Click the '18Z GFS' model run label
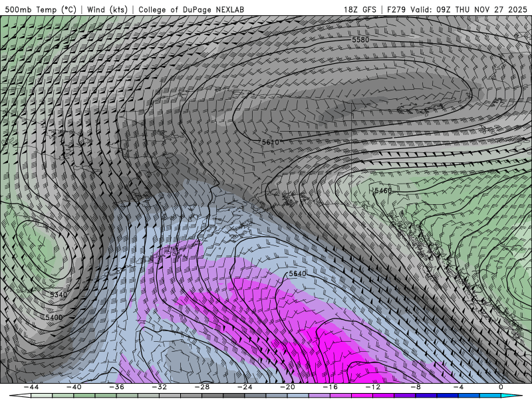This screenshot has width=532, height=399. (x=360, y=9)
